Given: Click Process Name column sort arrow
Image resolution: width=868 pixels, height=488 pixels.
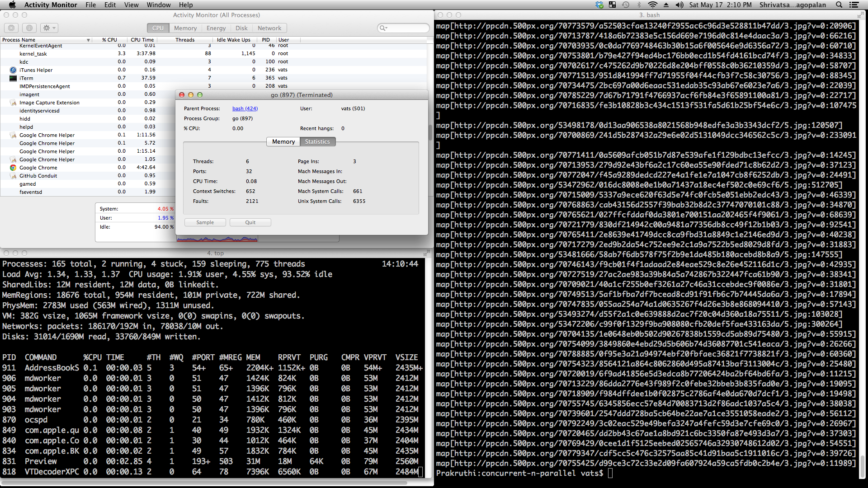Looking at the screenshot, I should click(x=88, y=40).
